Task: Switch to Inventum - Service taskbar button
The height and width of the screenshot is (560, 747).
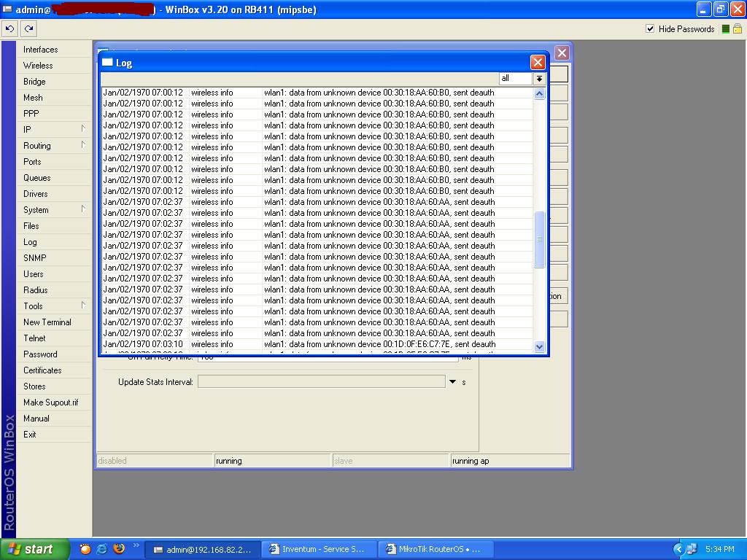Action: click(x=319, y=550)
